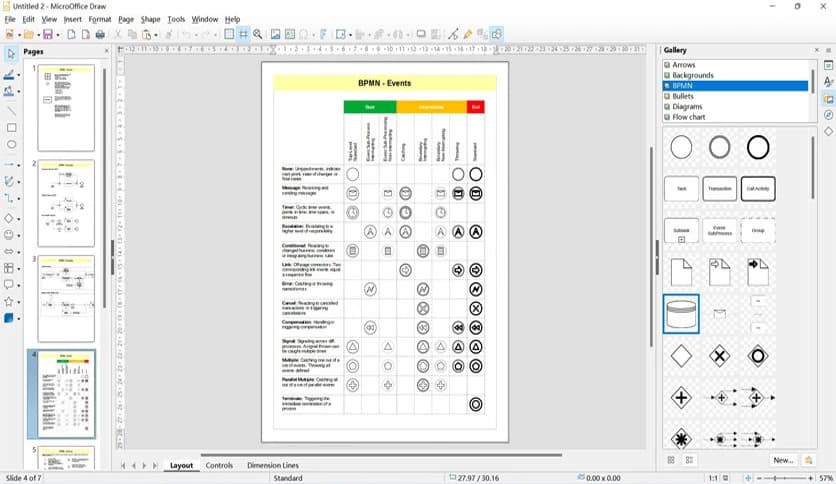Select the plus parallel gateway gallery shape
The height and width of the screenshot is (484, 836).
click(681, 398)
